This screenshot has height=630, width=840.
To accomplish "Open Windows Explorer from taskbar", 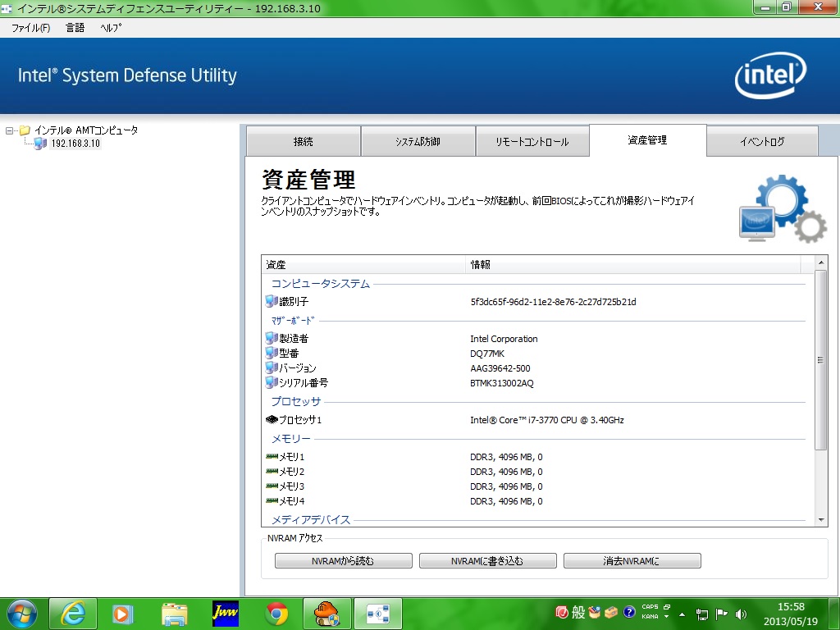I will coord(174,614).
